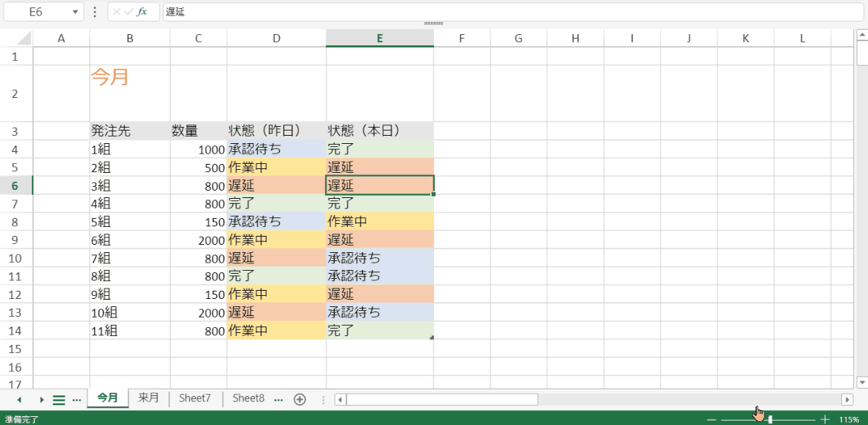Add a new sheet with plus icon

click(x=300, y=399)
